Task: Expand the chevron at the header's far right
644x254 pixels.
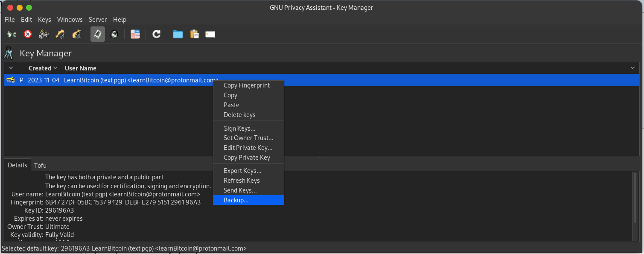Action: 632,68
